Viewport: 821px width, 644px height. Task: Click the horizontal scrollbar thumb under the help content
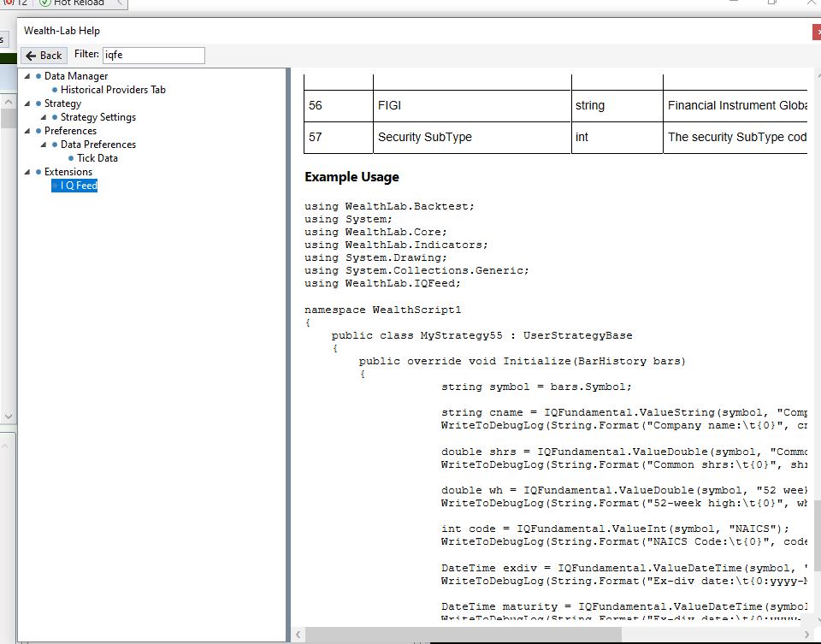(464, 635)
